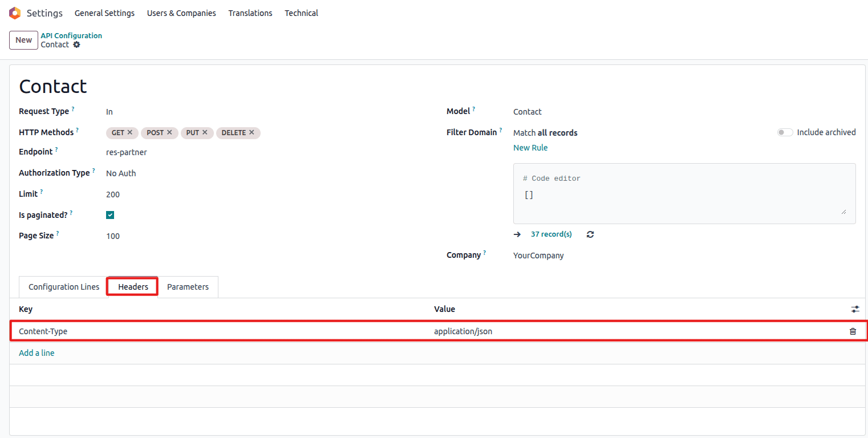This screenshot has height=438, width=868.
Task: Open column settings adjust icon in table header
Action: click(x=855, y=309)
